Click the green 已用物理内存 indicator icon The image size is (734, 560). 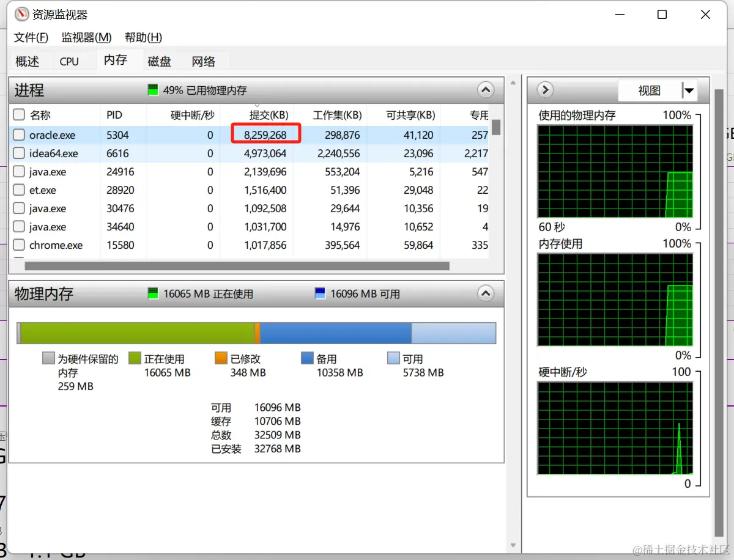[x=153, y=90]
